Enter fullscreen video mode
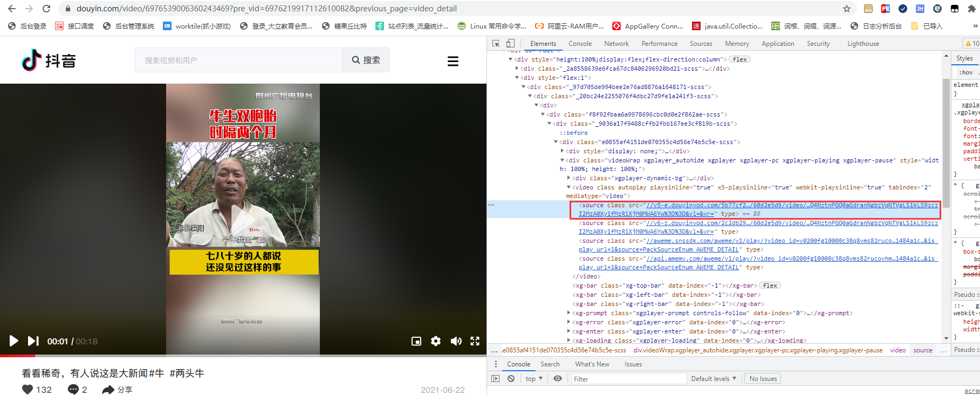Screen dimensions: 980x395 pos(475,341)
